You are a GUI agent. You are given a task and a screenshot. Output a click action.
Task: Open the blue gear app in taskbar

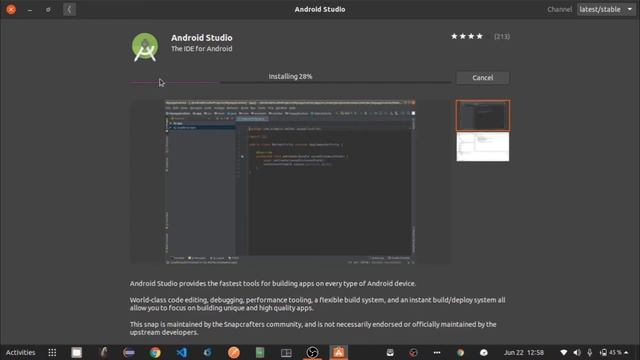[207, 352]
